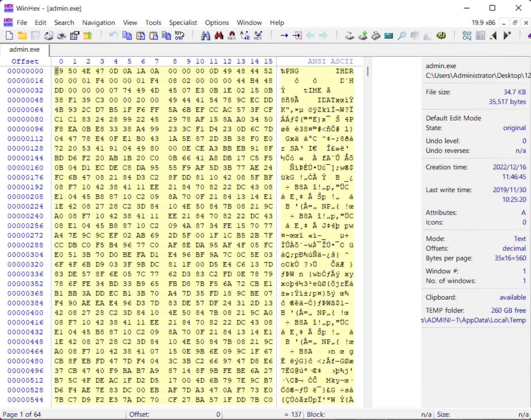Click the 'Block: n/a' status bar field
The height and width of the screenshot is (420, 531).
point(369,414)
